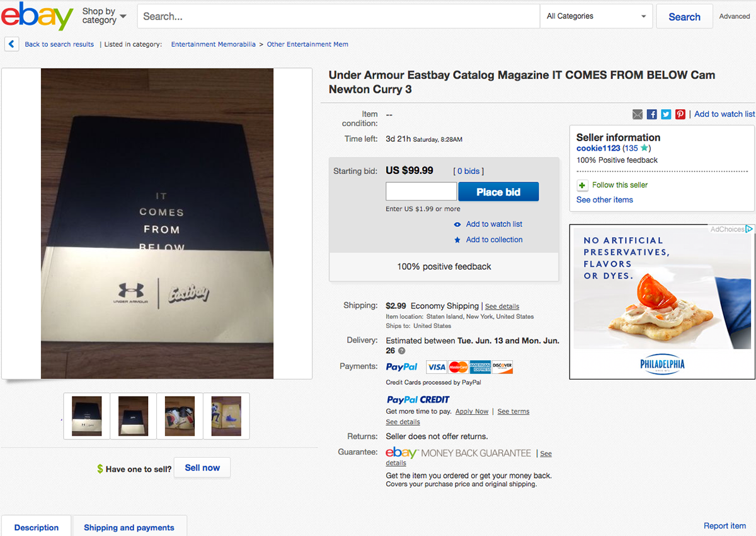Share listing on Twitter

click(x=666, y=114)
